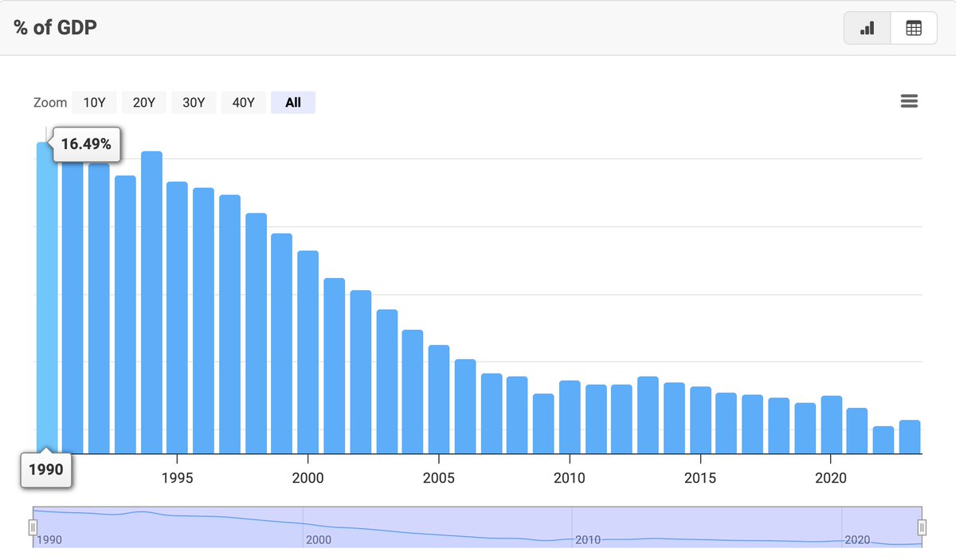Click navigator timeline at 2000 label
Viewport: 956px width, 560px height.
point(318,540)
